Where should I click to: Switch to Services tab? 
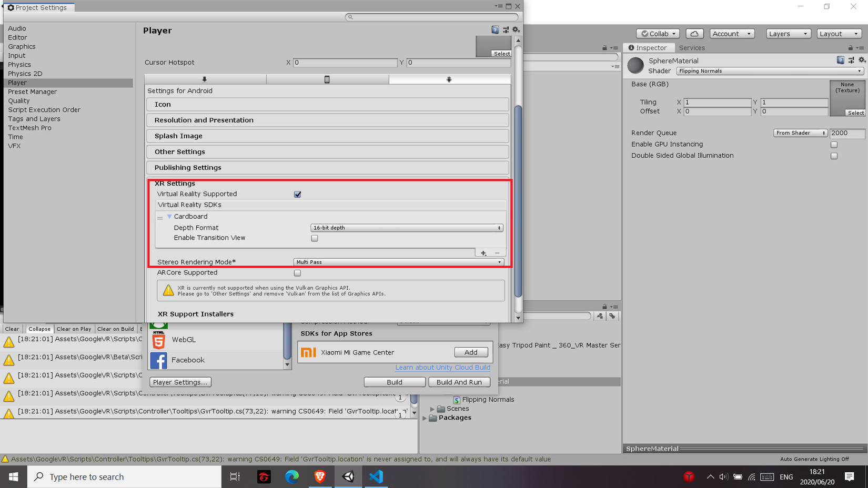click(692, 48)
